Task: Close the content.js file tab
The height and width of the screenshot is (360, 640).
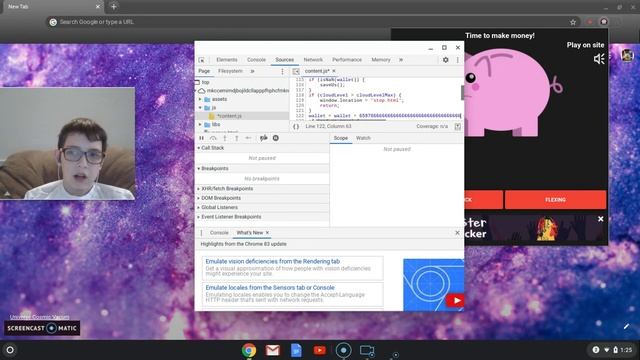Action: tap(334, 71)
